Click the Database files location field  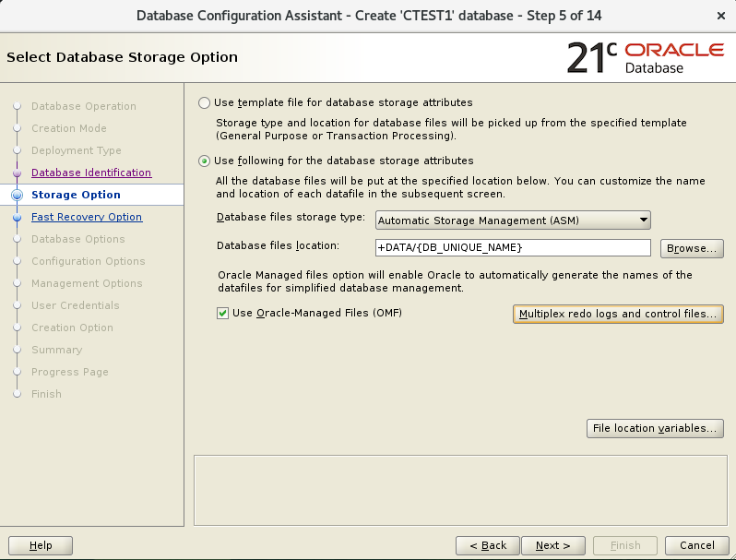513,247
